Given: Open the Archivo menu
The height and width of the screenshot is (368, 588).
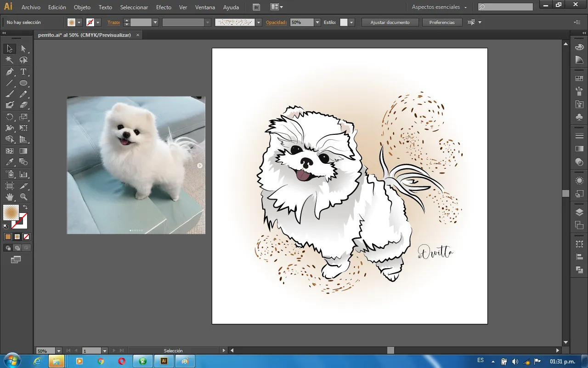Looking at the screenshot, I should click(31, 7).
